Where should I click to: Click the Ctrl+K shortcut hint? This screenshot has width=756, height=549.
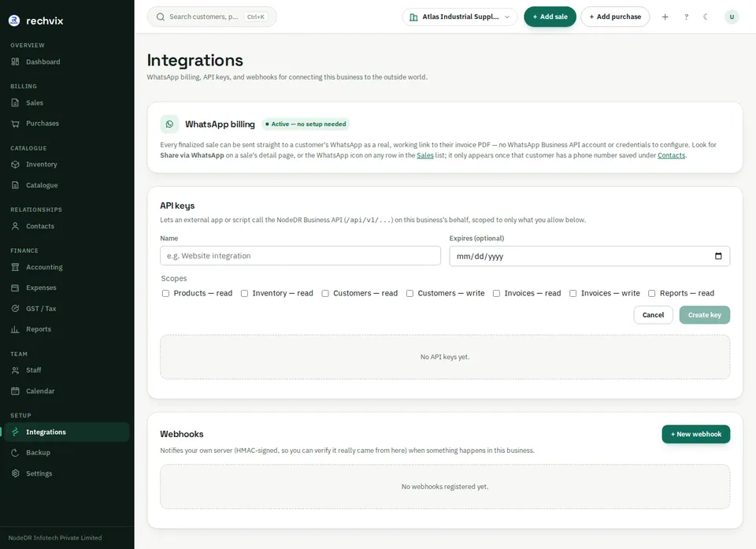tap(255, 17)
